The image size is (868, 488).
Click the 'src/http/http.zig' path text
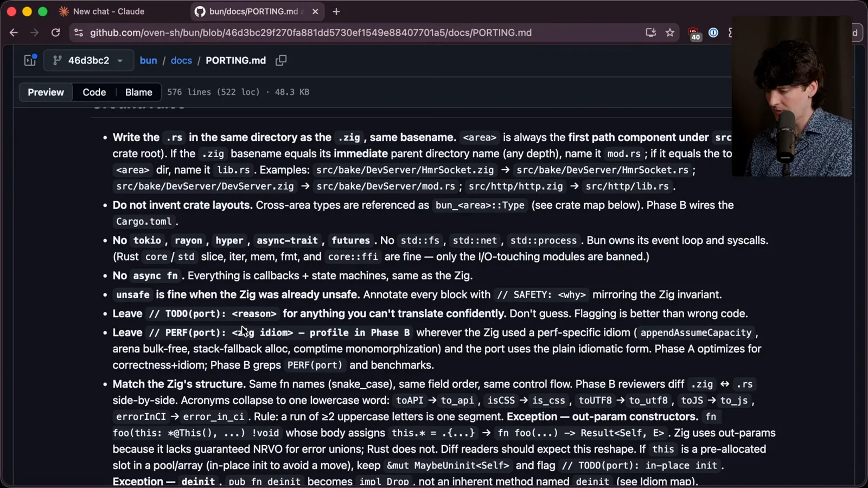pos(515,186)
